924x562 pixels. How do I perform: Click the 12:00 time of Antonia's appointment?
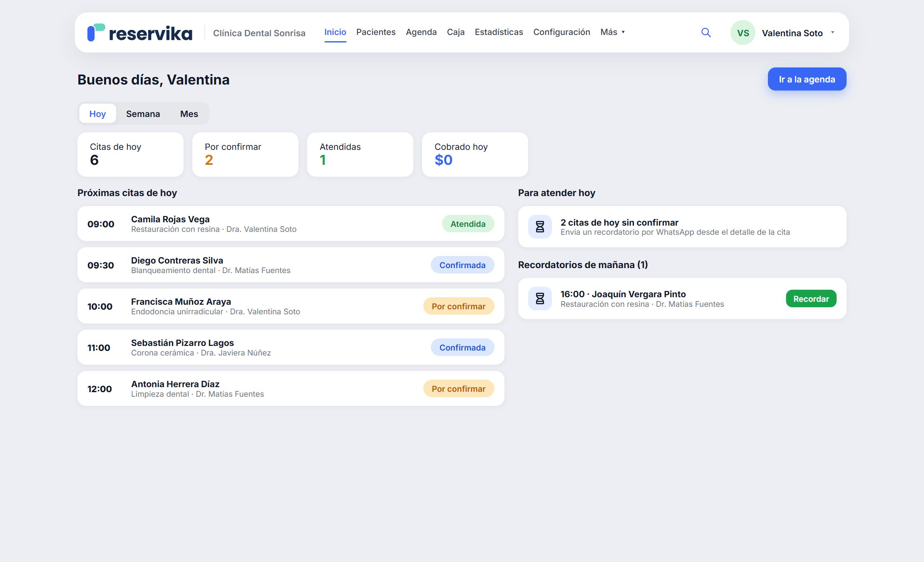pyautogui.click(x=99, y=389)
